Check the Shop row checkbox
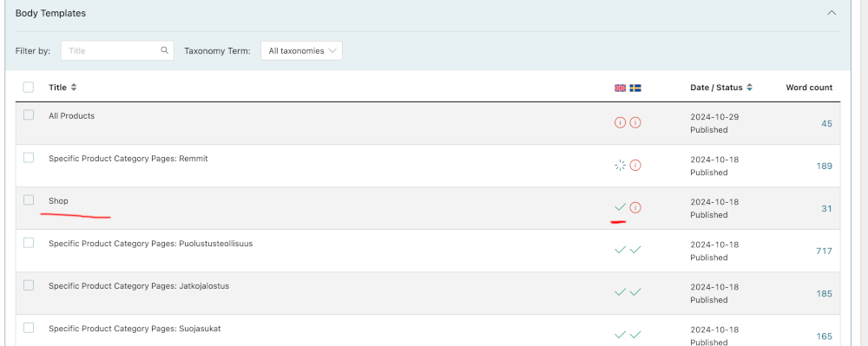The image size is (868, 346). 29,200
